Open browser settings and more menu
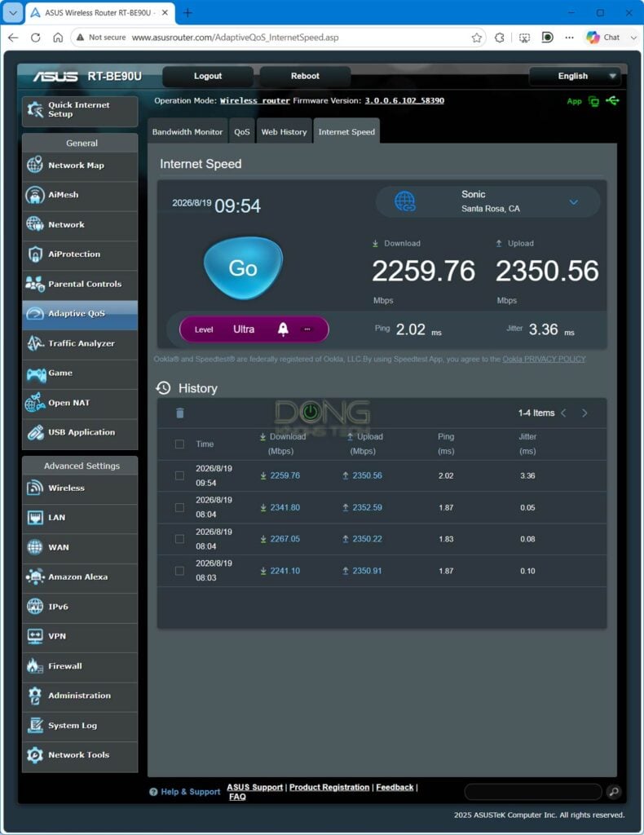Screen dimensions: 644x835 570,38
